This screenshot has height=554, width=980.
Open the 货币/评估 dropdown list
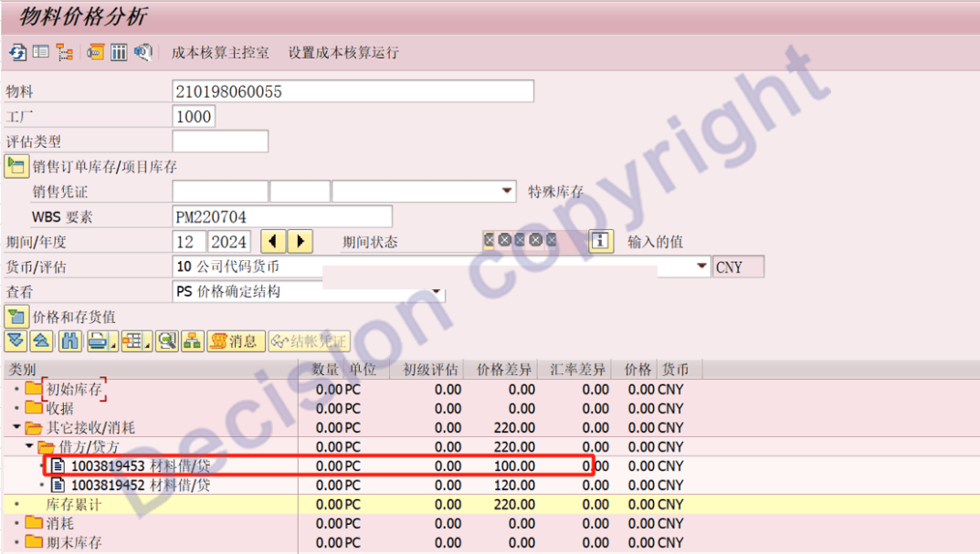click(701, 267)
